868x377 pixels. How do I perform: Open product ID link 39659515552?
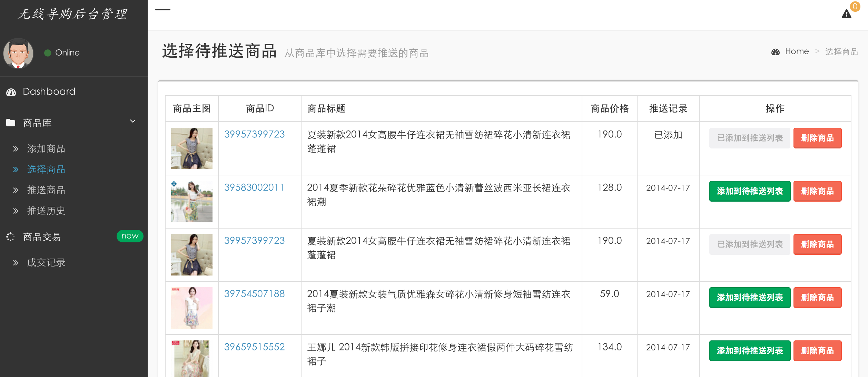[254, 347]
